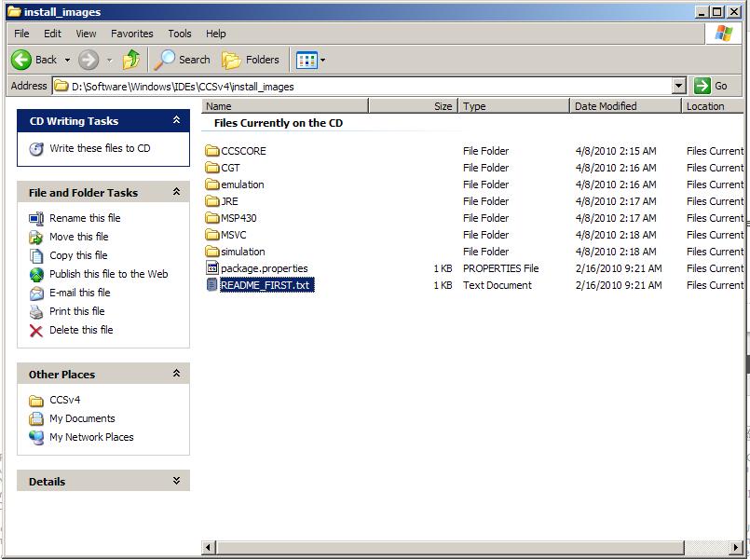Collapse the File and Folder Tasks panel
750x560 pixels.
[x=176, y=192]
